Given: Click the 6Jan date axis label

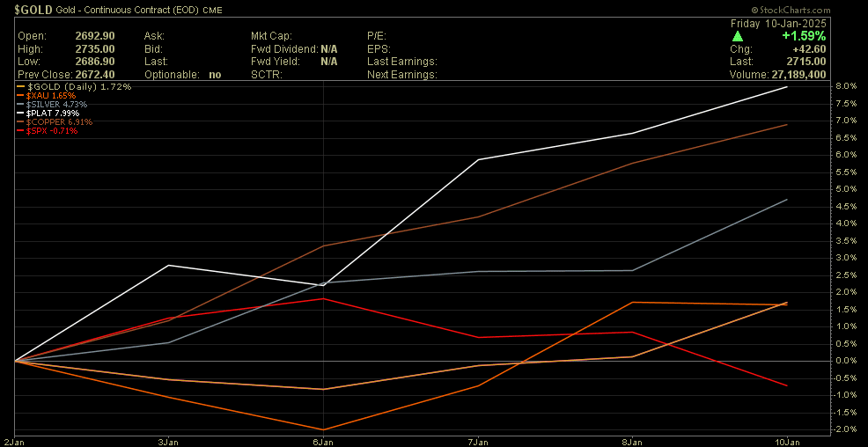Looking at the screenshot, I should (x=322, y=442).
